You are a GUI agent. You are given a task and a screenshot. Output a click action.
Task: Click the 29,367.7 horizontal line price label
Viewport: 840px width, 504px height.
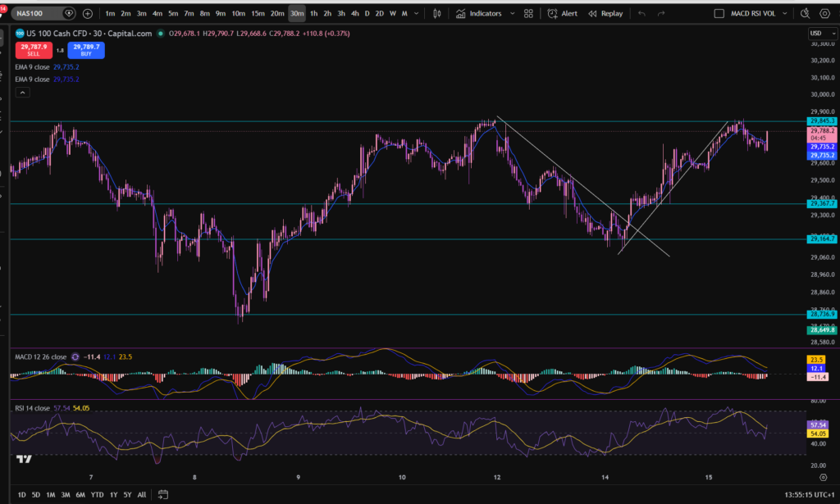[822, 204]
